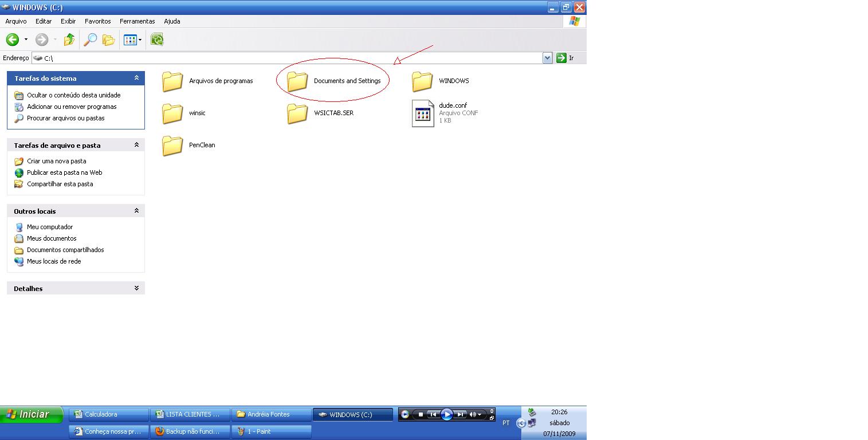
Task: Switch to Calculadora taskbar button
Action: point(109,414)
